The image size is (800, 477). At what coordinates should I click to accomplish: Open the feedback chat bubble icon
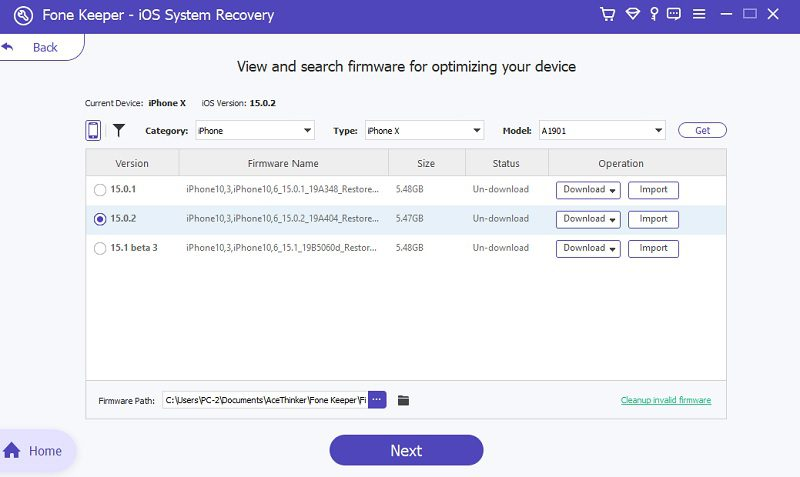click(674, 15)
